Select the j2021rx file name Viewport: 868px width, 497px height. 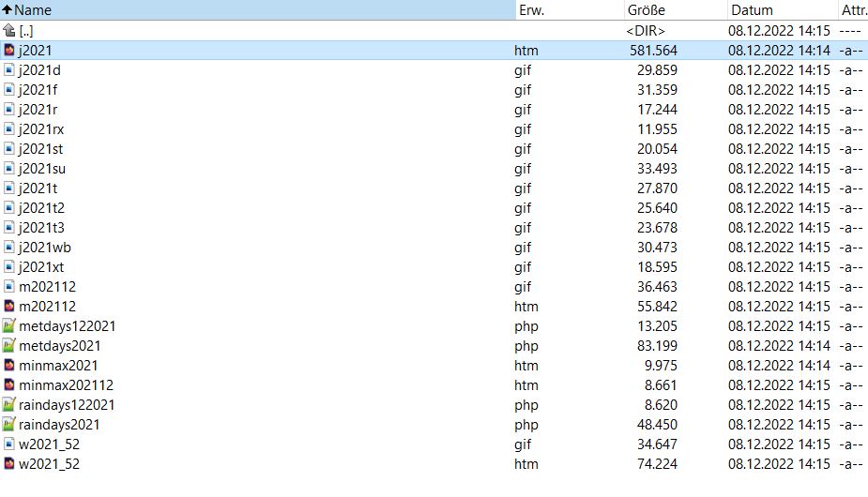[41, 129]
